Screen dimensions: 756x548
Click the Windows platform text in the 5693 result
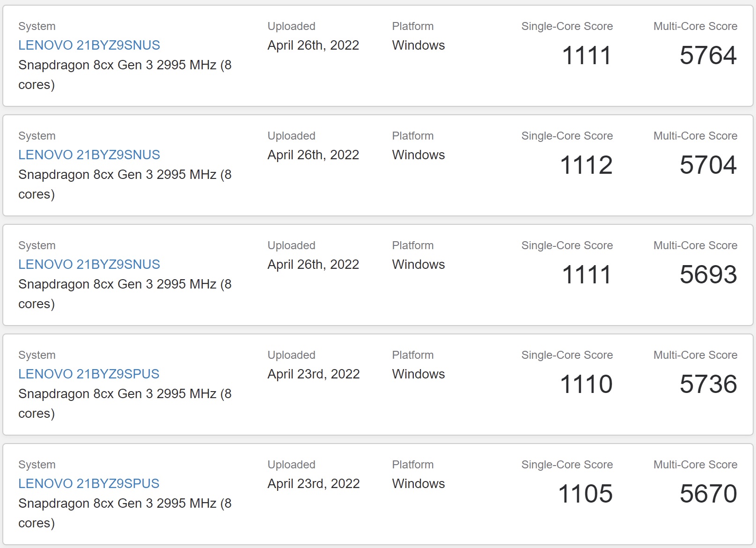[x=418, y=265]
